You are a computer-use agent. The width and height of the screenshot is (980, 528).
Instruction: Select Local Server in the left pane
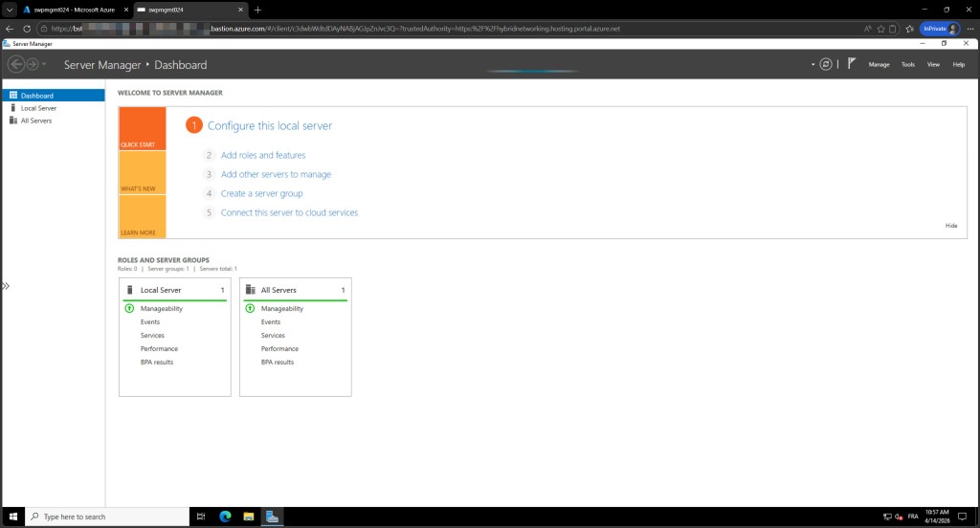click(x=38, y=108)
